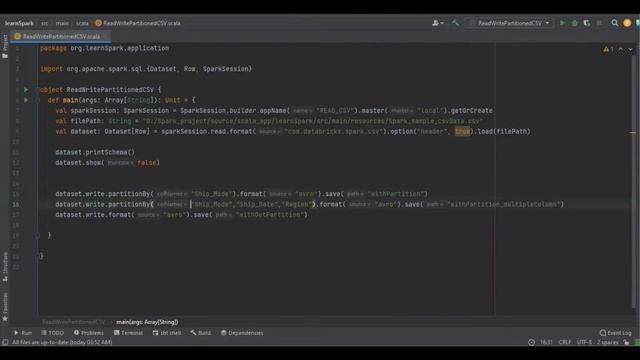
Task: Open the Problems tool window
Action: 89,333
